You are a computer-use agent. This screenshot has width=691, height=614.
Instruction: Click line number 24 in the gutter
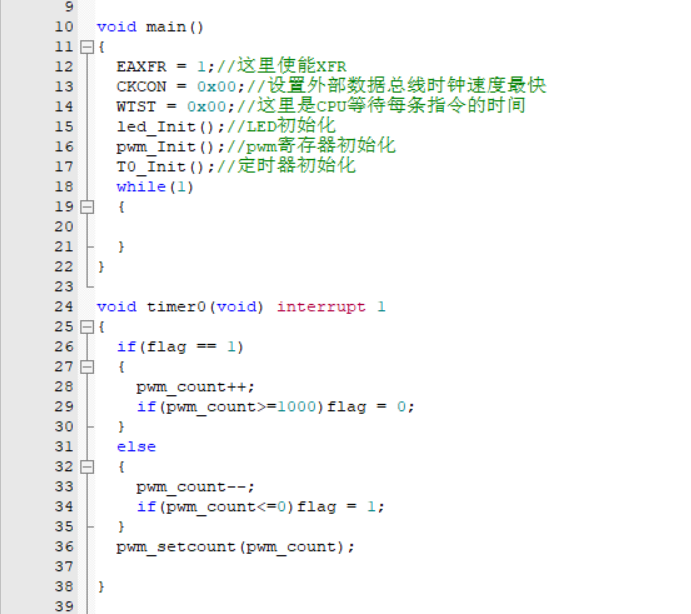64,307
